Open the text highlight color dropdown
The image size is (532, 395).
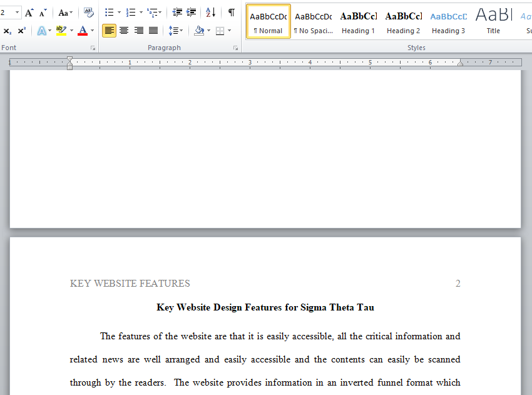click(x=71, y=31)
